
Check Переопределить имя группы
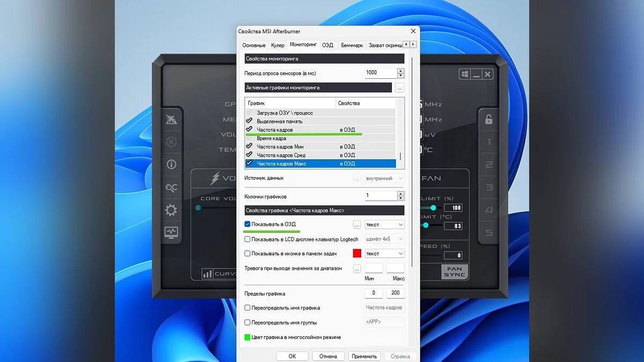(247, 322)
